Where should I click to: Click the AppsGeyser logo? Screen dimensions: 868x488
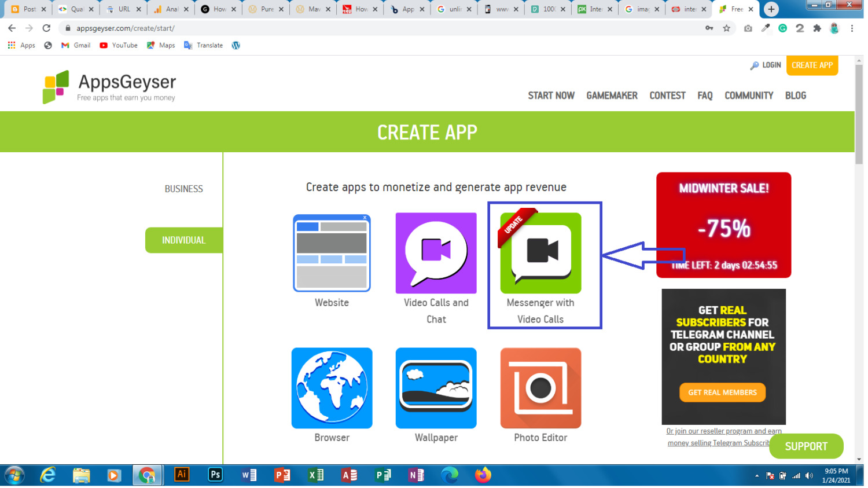coord(109,87)
